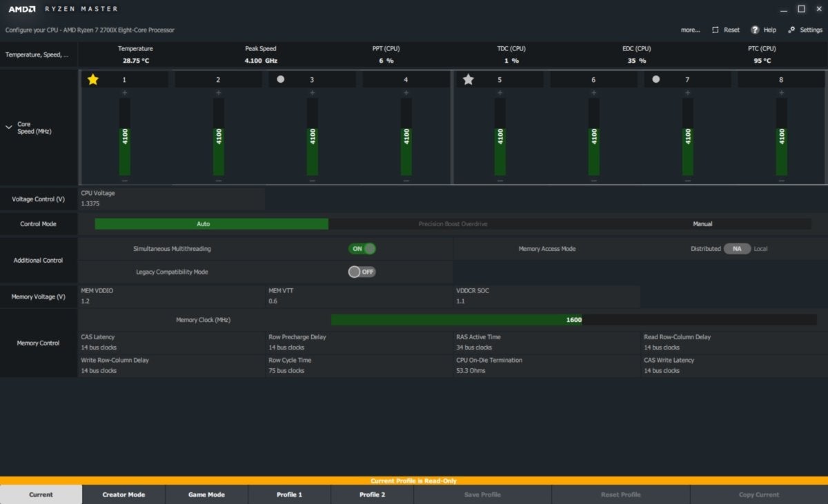Click CPU On-Die Termination field

coord(547,365)
